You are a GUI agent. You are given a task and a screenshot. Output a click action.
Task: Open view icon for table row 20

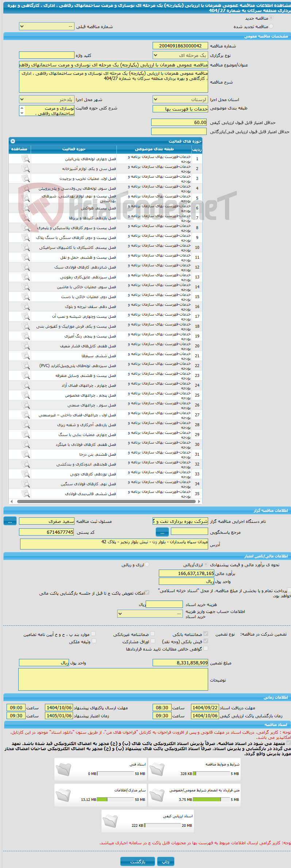click(x=26, y=346)
